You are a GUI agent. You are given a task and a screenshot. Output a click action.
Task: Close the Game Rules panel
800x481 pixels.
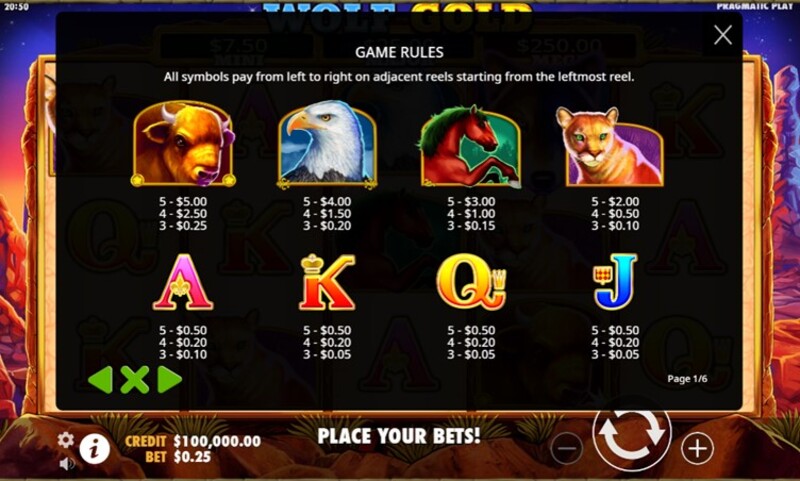click(x=722, y=35)
